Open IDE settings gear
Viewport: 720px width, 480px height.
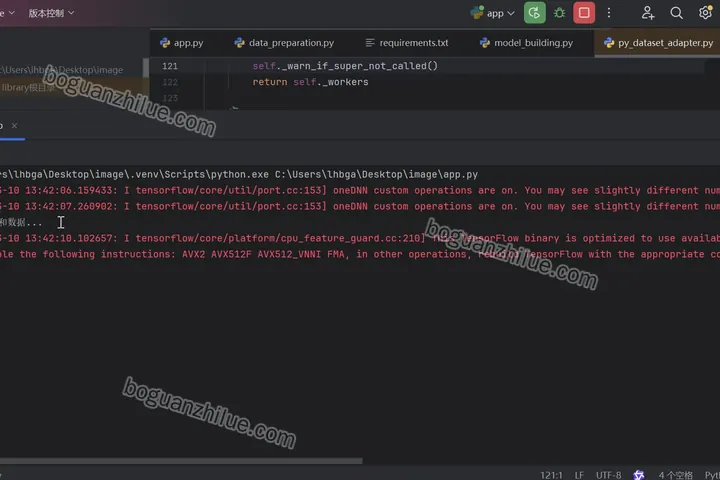pos(705,13)
